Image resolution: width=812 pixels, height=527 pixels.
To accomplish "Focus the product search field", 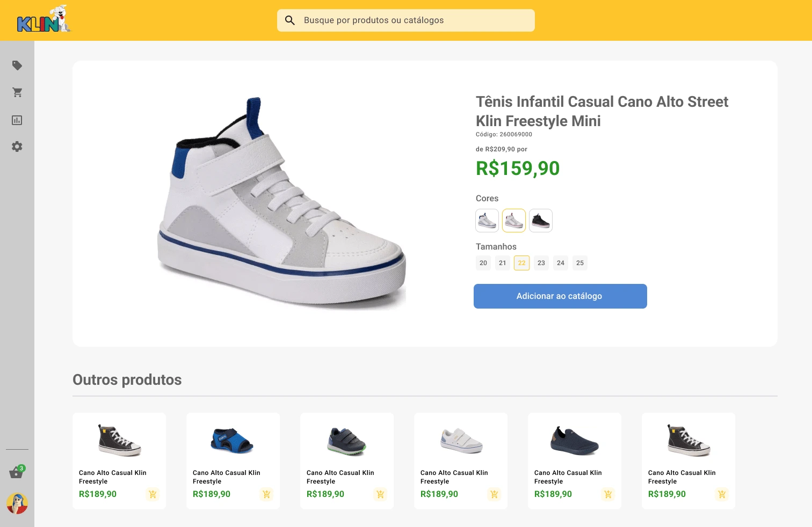I will coord(414,20).
